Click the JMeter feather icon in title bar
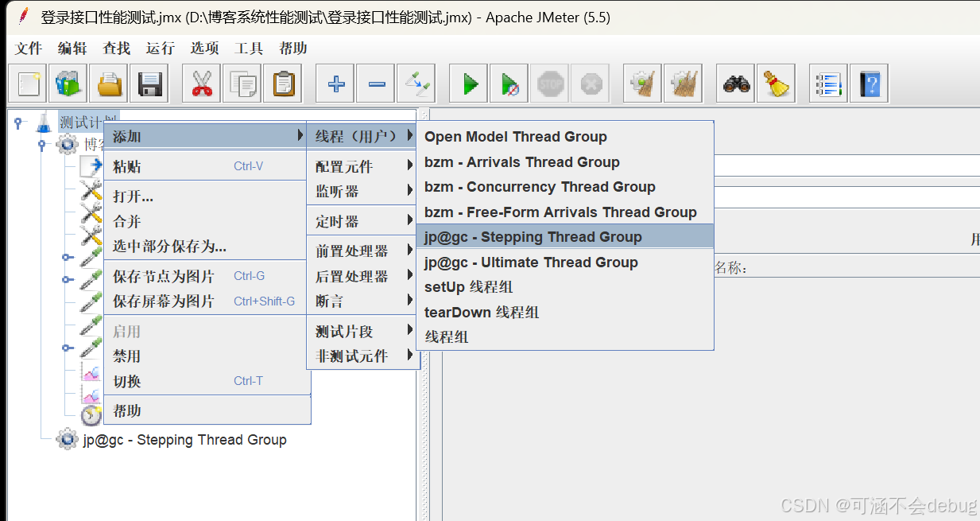 pyautogui.click(x=24, y=17)
